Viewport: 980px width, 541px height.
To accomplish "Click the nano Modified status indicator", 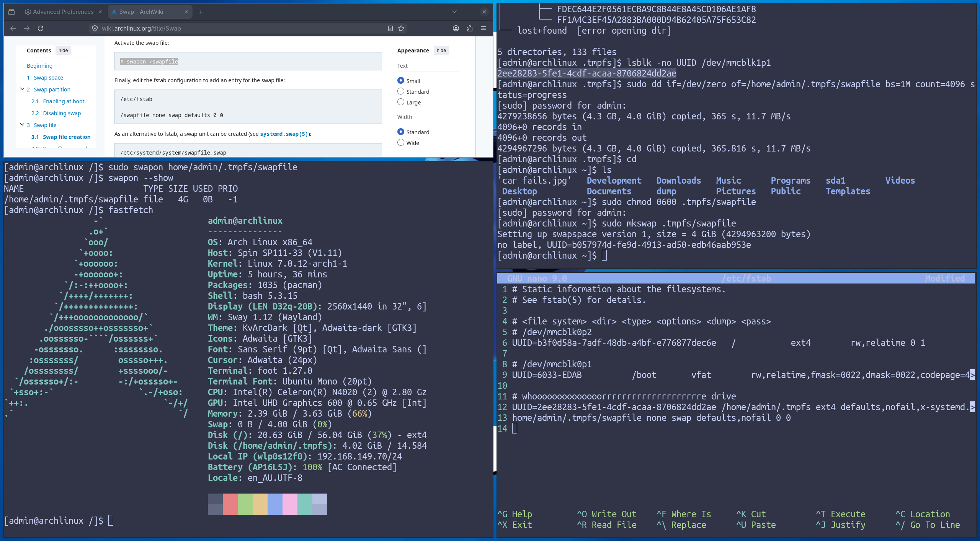I will 945,279.
